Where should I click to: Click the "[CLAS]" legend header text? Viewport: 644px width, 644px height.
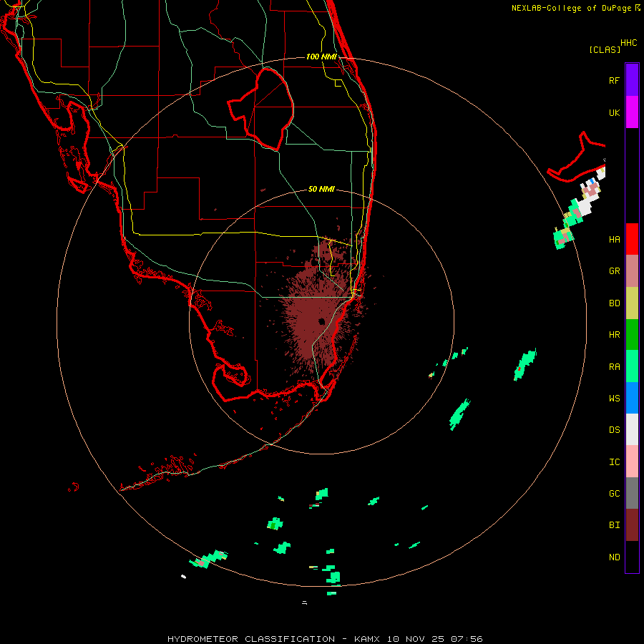605,50
